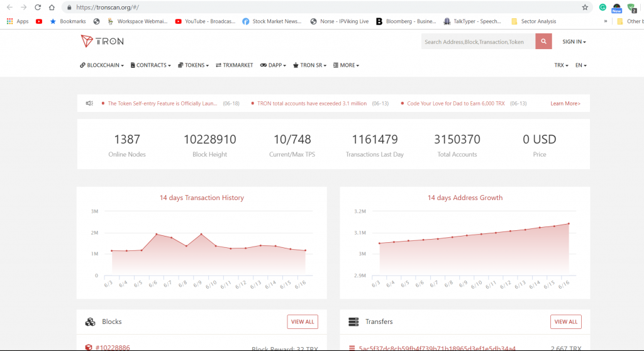Expand the BLOCKCHAIN menu
The width and height of the screenshot is (644, 351).
pos(102,65)
